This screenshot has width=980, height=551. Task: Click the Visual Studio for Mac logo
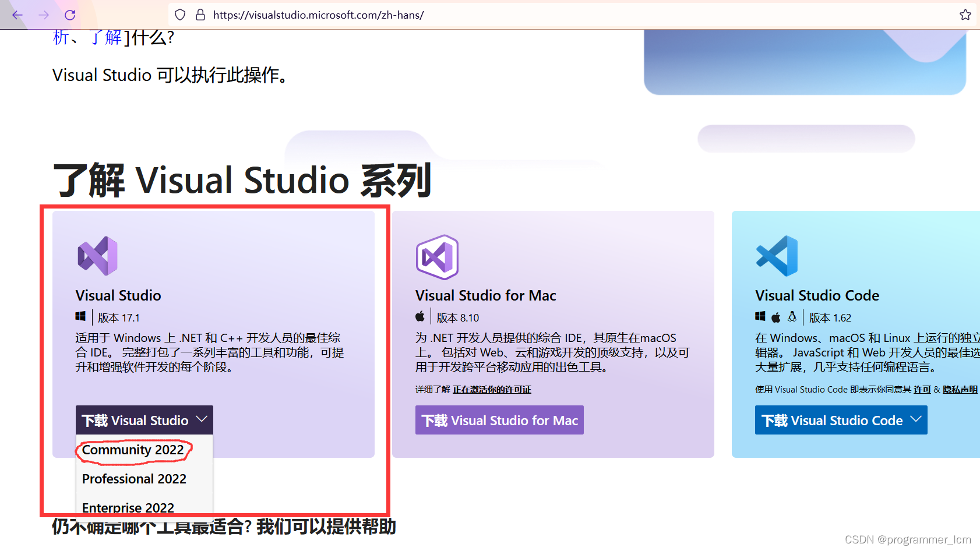click(437, 257)
